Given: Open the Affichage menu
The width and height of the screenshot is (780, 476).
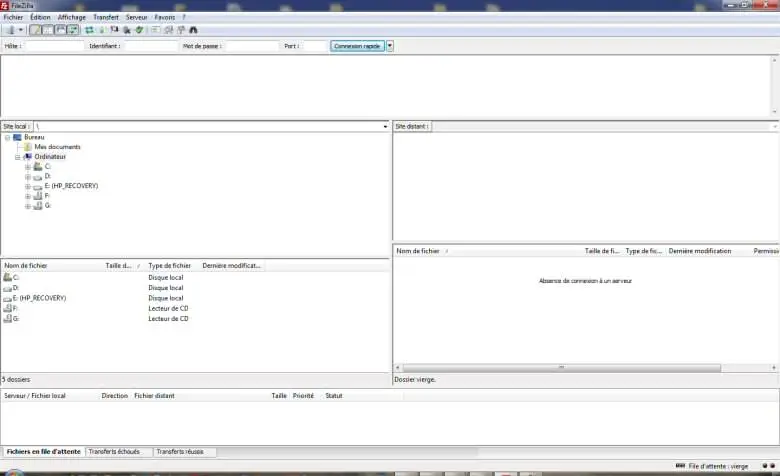Looking at the screenshot, I should point(72,17).
